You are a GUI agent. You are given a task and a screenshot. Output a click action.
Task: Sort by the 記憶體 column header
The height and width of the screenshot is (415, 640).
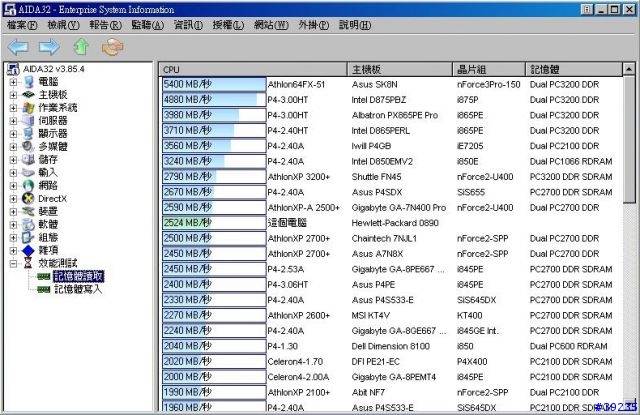(x=574, y=69)
